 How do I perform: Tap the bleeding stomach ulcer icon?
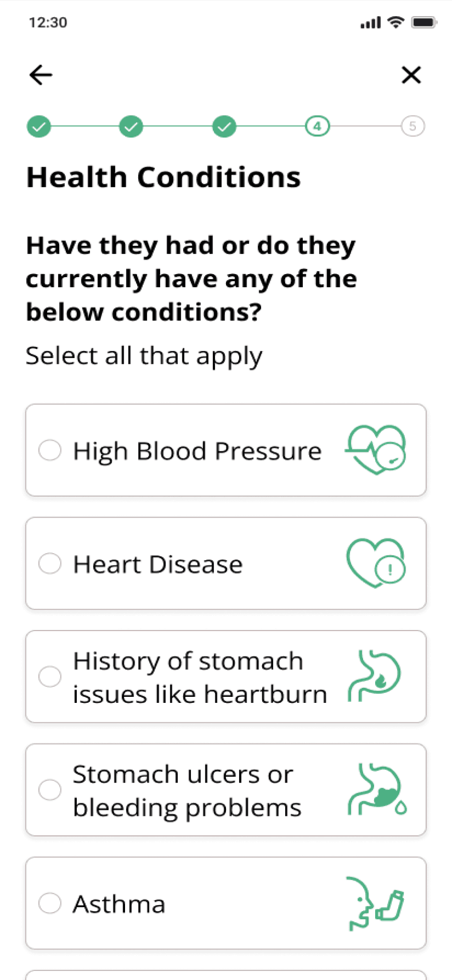tap(377, 789)
